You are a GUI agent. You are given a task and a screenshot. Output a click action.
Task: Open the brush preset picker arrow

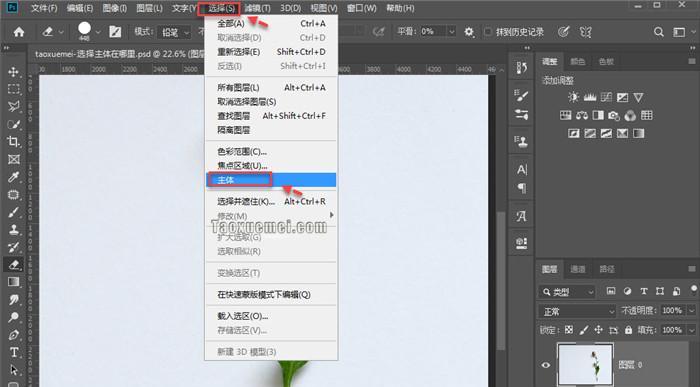(98, 32)
